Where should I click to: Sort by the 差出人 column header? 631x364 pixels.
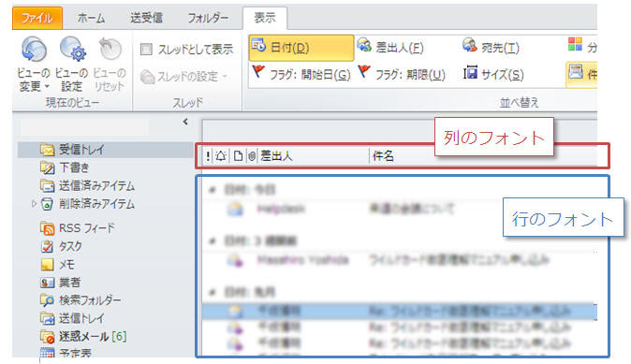pos(275,156)
